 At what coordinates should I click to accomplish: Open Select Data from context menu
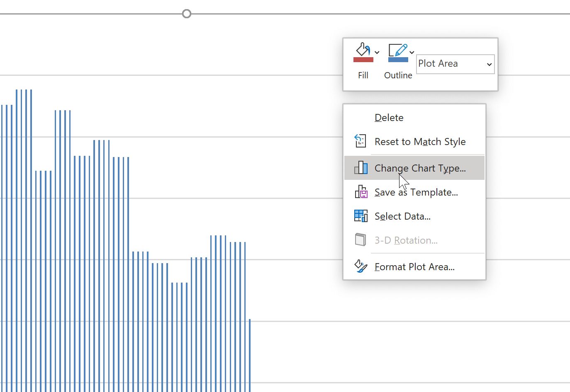click(414, 216)
